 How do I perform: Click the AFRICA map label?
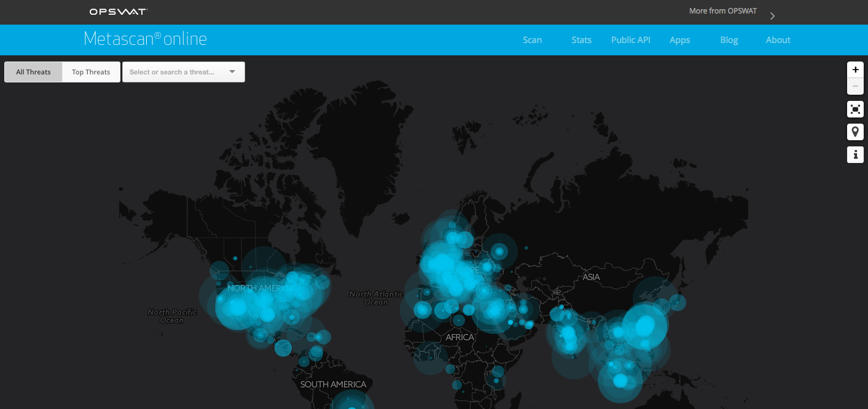(460, 337)
